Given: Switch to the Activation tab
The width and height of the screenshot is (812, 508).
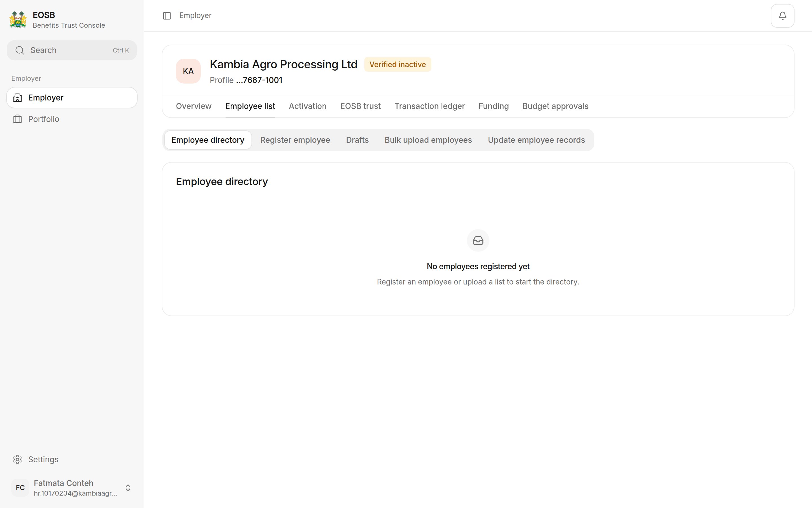Looking at the screenshot, I should (307, 106).
